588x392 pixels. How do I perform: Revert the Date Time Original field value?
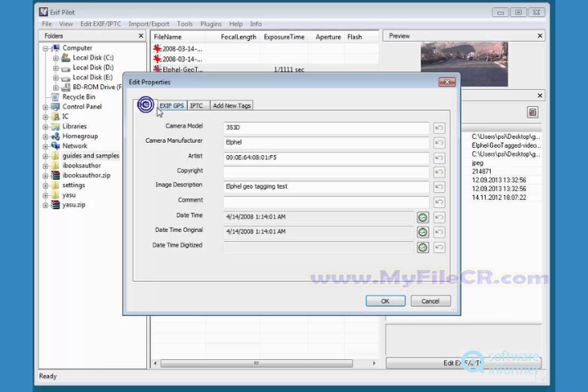tap(439, 232)
